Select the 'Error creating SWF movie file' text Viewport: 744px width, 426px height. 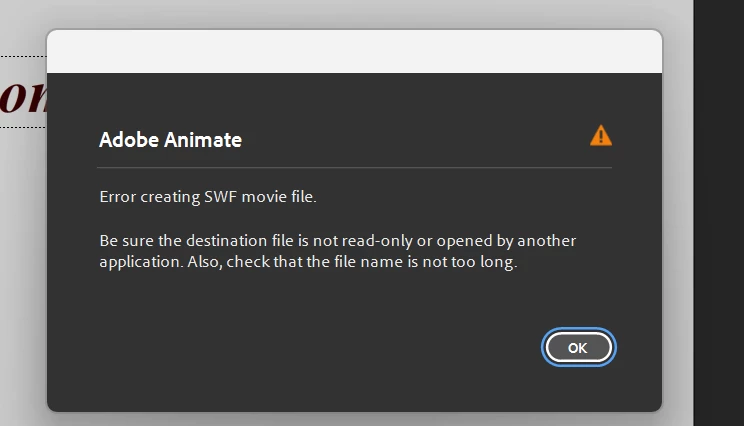point(207,197)
